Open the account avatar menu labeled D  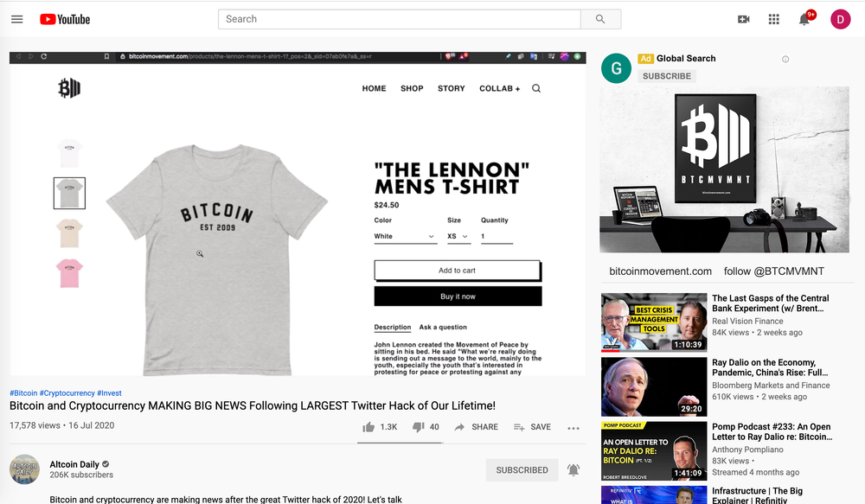click(x=840, y=19)
